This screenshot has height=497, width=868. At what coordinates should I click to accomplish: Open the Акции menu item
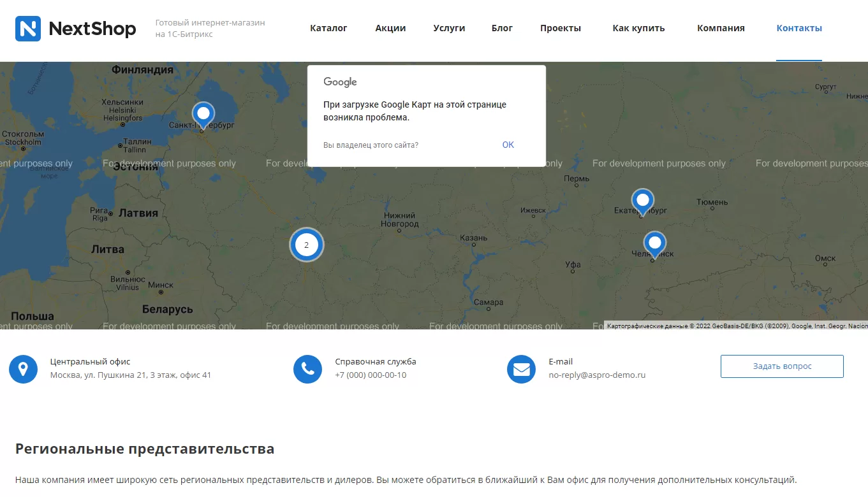390,28
